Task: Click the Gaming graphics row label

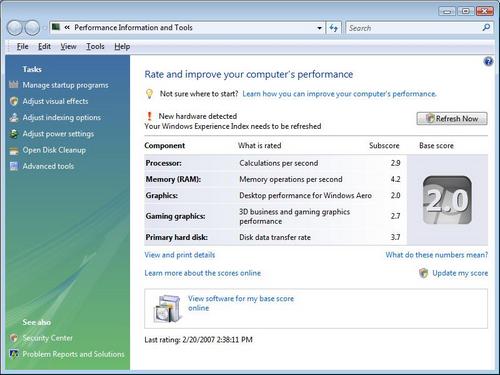Action: coord(175,216)
